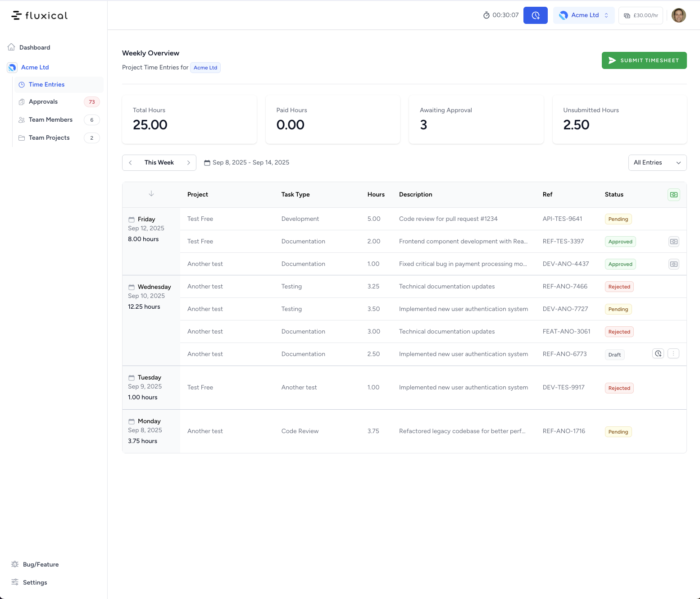Toggle date sort arrow in table header
Screen dimensions: 700x599
coord(151,194)
